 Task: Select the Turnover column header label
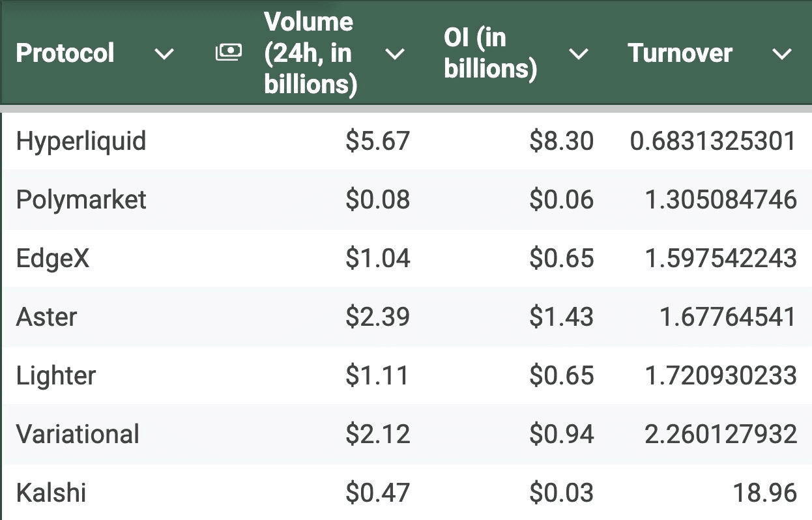(x=680, y=53)
